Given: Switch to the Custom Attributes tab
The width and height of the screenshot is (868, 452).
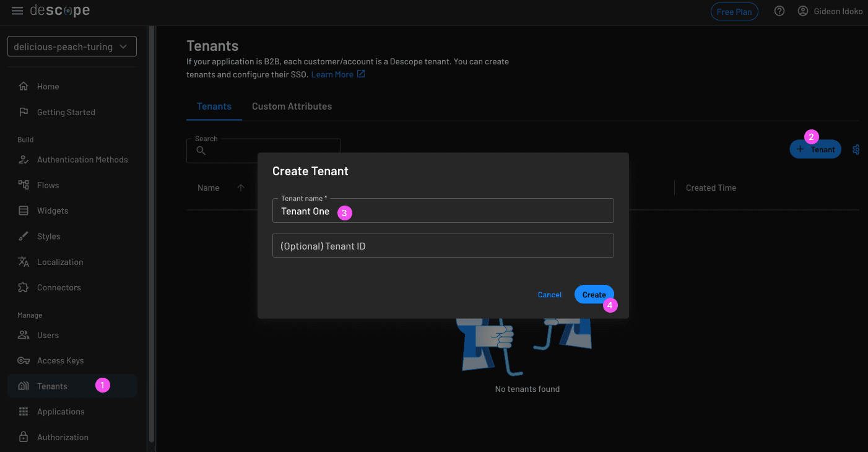Looking at the screenshot, I should 292,106.
